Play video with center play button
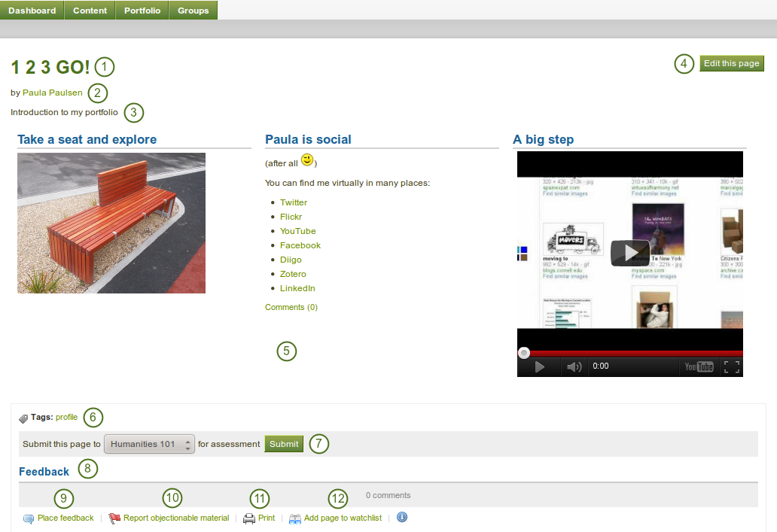The width and height of the screenshot is (777, 532). 629,253
